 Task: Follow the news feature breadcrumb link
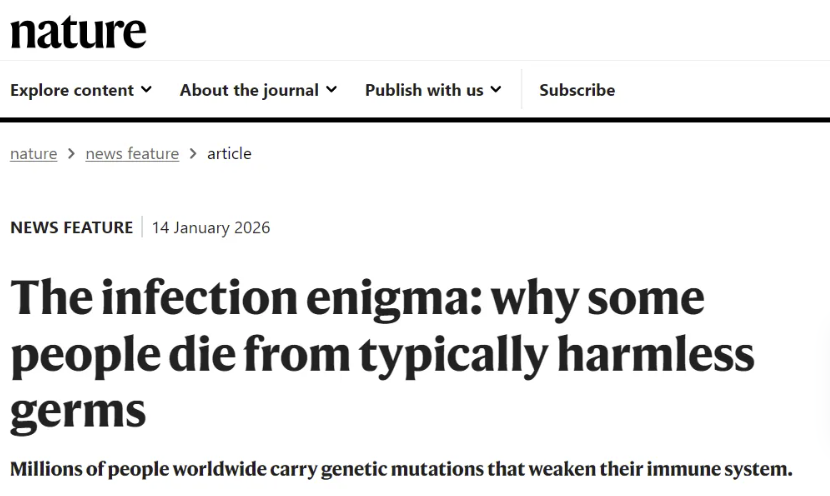coord(132,154)
